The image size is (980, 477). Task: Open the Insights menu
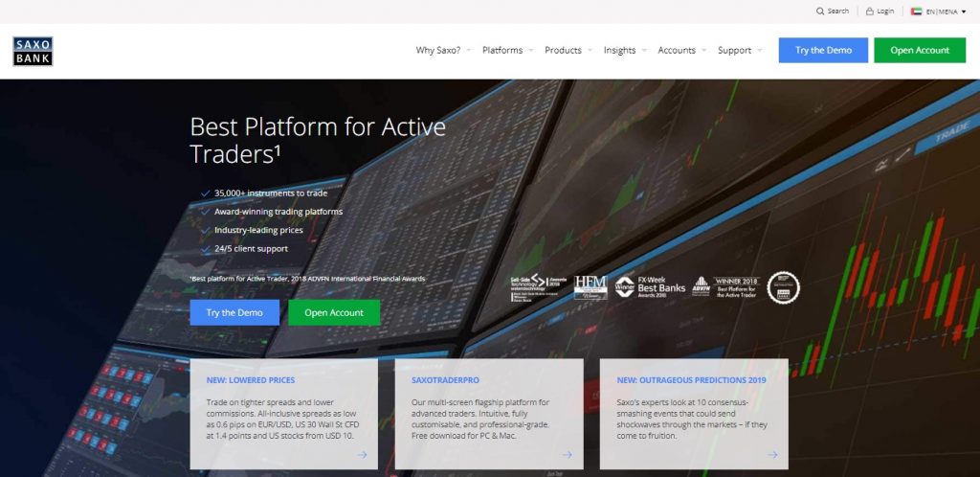coord(624,51)
